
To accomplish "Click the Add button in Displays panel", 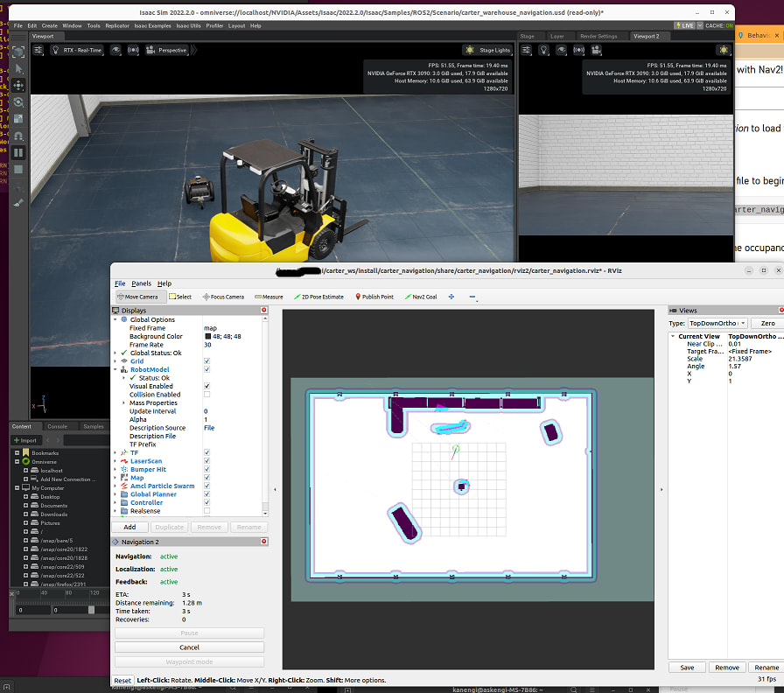I will (129, 527).
